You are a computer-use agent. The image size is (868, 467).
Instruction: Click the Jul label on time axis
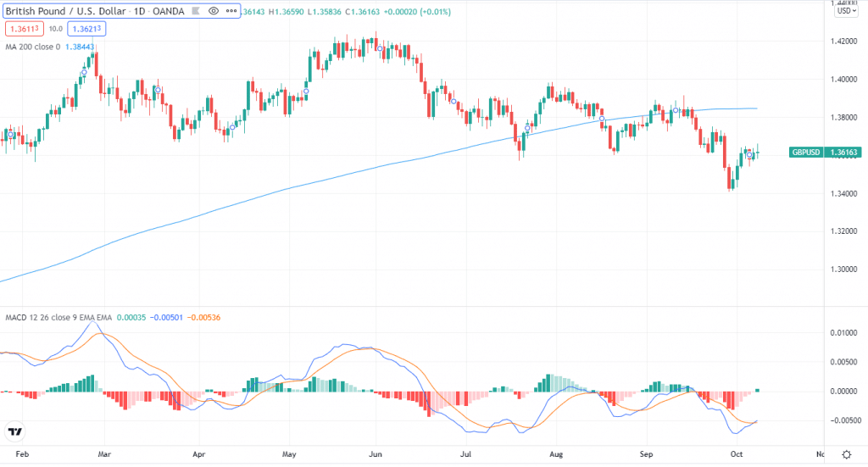(x=465, y=454)
